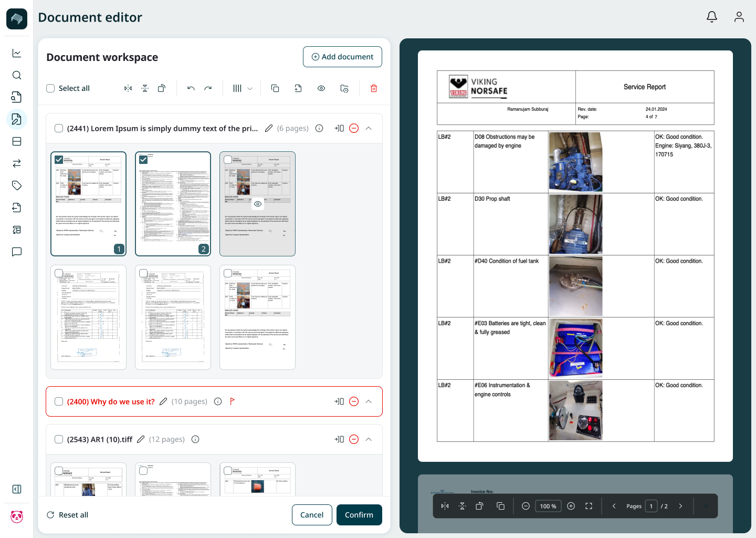Open notifications bell

coord(712,17)
